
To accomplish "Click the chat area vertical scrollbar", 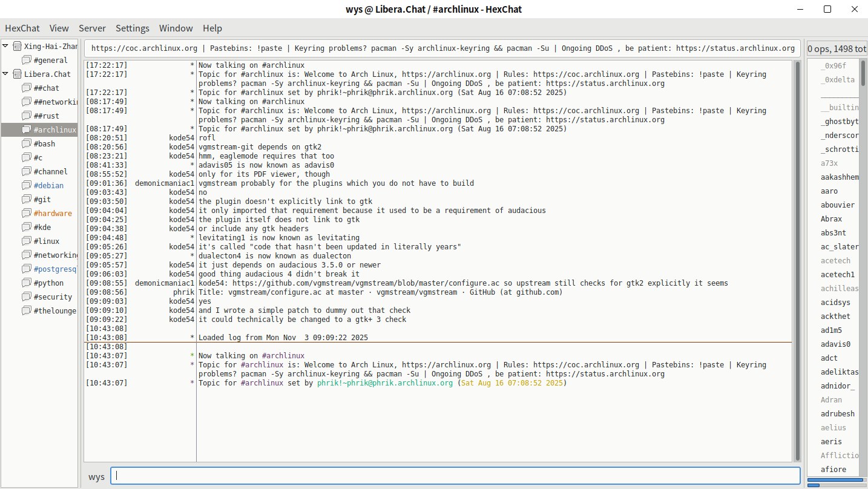I will (x=797, y=260).
